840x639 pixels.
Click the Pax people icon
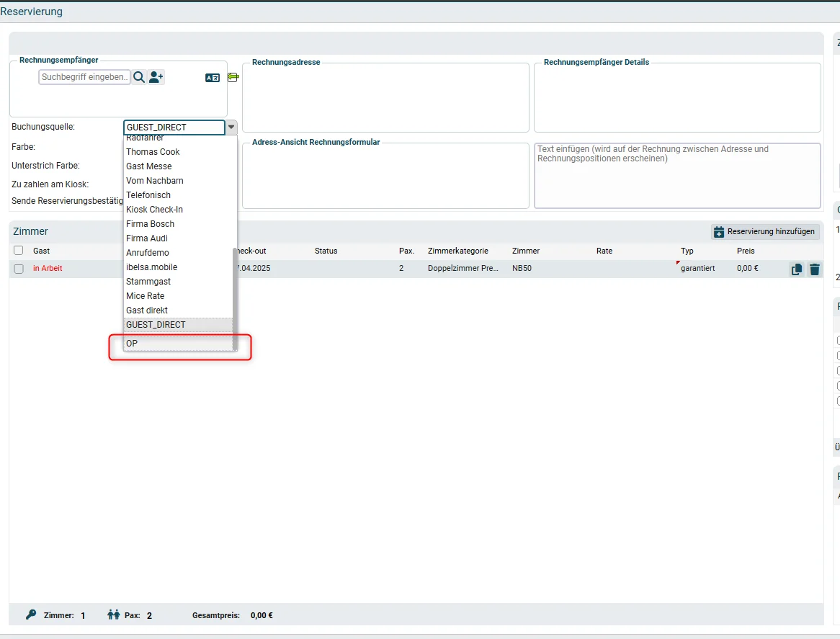pyautogui.click(x=113, y=615)
